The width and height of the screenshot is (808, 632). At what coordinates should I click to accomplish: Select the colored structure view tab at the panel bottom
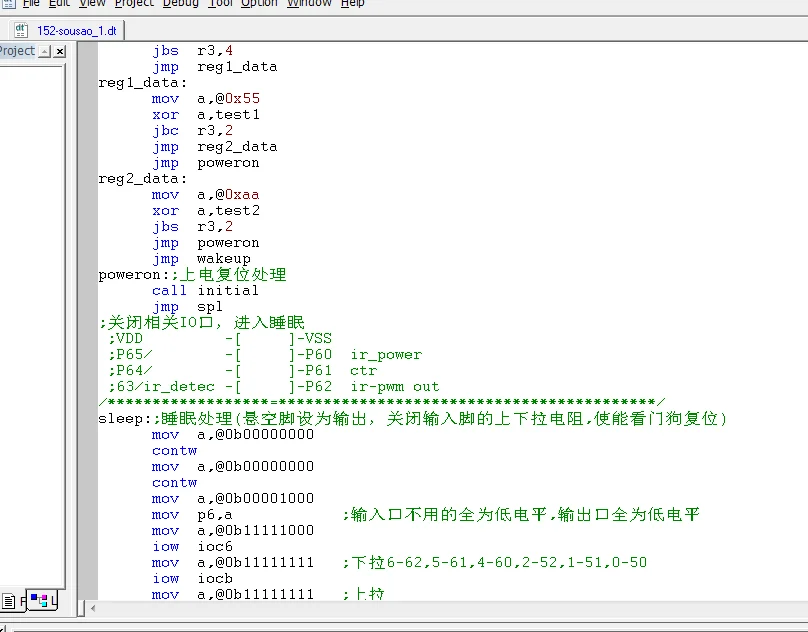39,600
